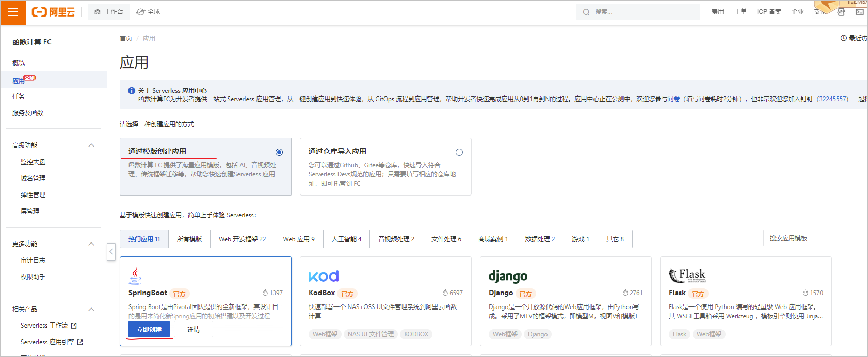Switch to Web 开发框架 22 tab

pos(243,239)
